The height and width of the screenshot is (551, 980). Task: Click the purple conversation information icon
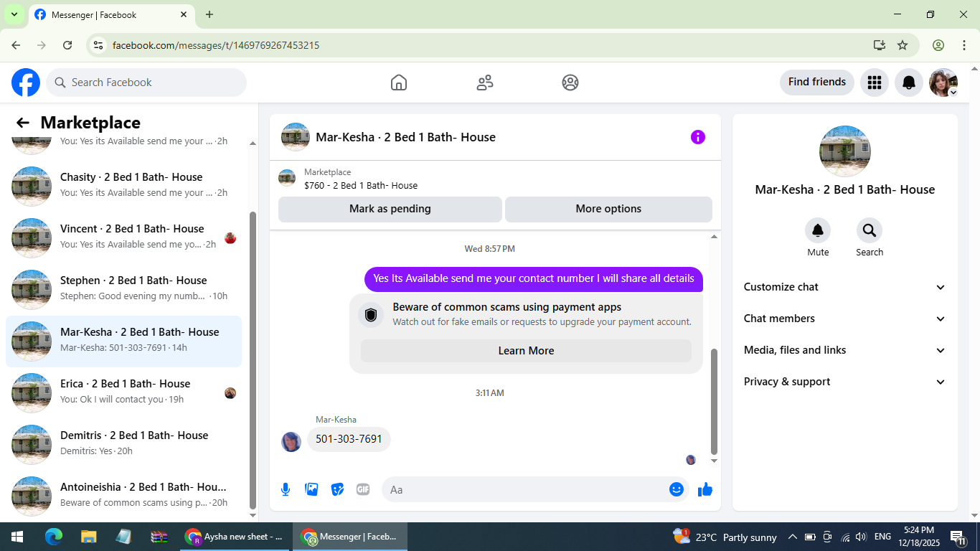[x=698, y=137]
